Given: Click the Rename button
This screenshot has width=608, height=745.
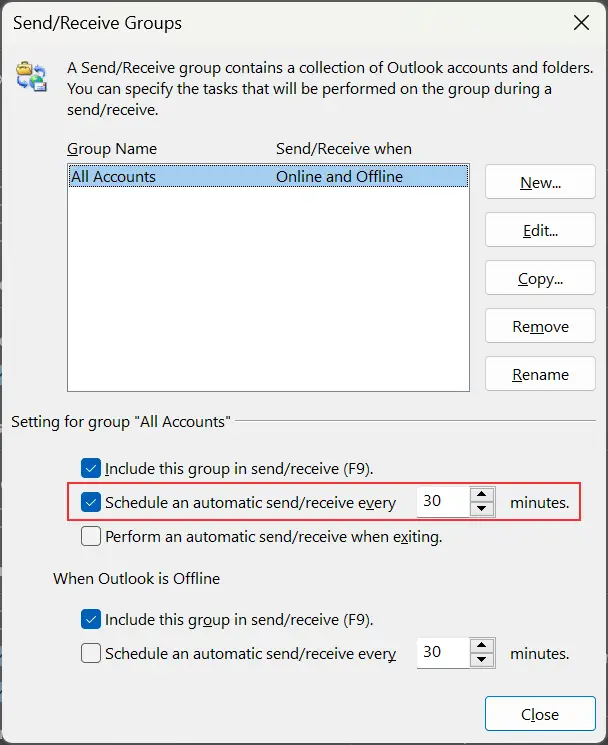Looking at the screenshot, I should (540, 375).
